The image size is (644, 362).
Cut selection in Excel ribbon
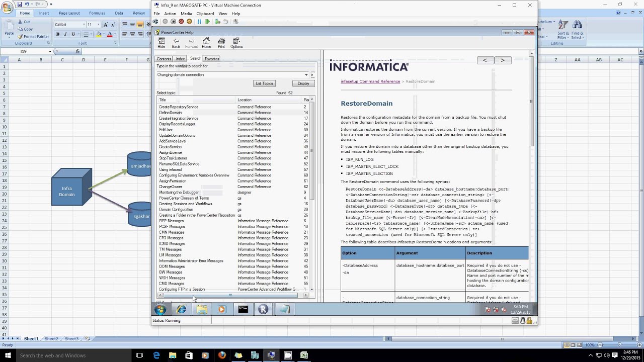tap(24, 22)
